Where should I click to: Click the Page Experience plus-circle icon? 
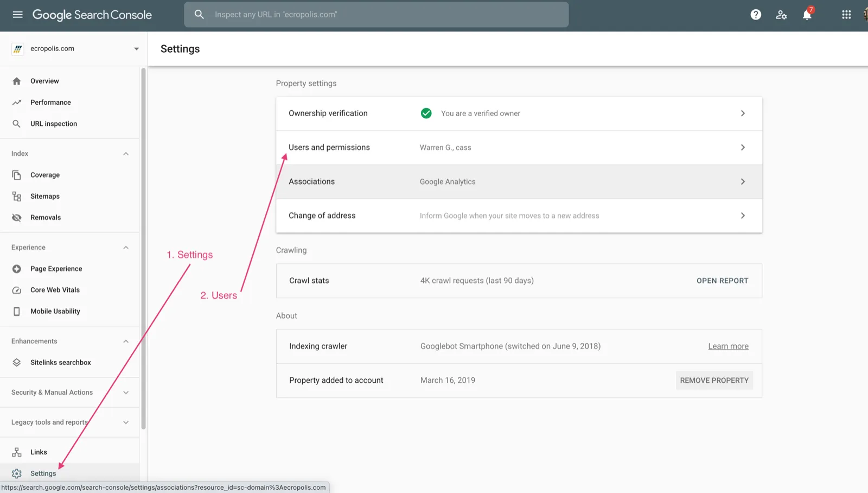tap(17, 269)
